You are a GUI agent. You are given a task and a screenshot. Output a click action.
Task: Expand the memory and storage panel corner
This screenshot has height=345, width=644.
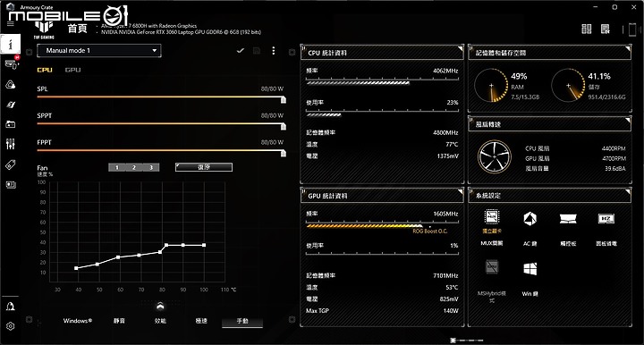pyautogui.click(x=628, y=48)
